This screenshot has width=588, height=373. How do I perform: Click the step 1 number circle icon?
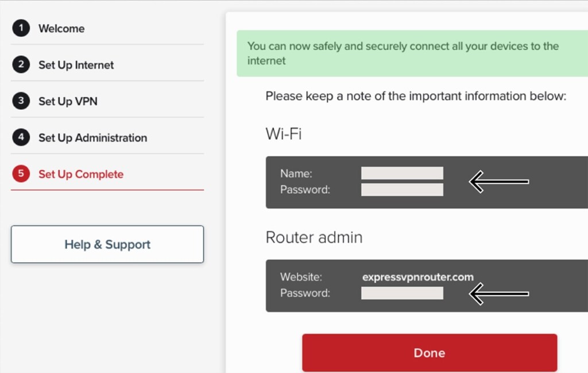pyautogui.click(x=21, y=28)
